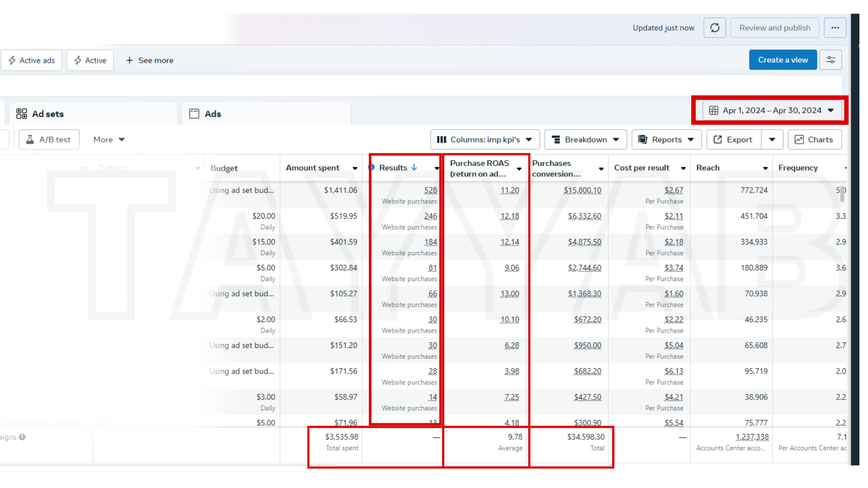
Task: Click the Export button
Action: pyautogui.click(x=733, y=140)
